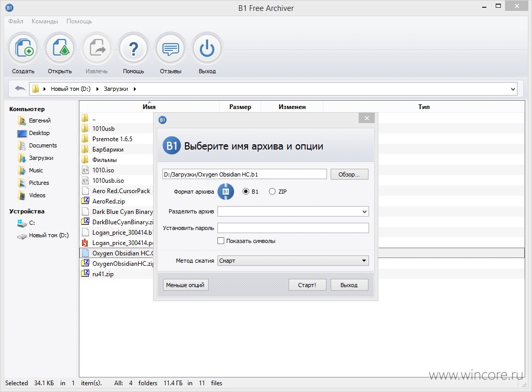Click the Создать (Create archive) toolbar icon
This screenshot has width=532, height=392.
click(x=23, y=49)
